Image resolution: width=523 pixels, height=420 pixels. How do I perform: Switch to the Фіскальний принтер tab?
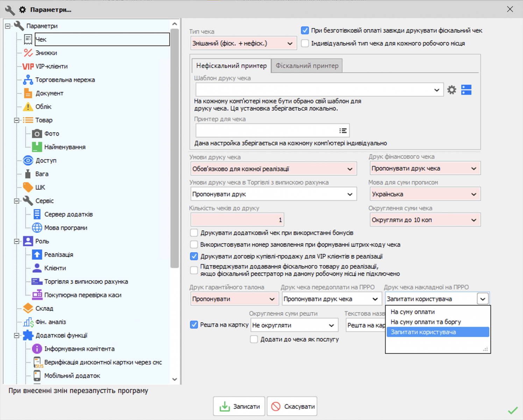pyautogui.click(x=307, y=66)
